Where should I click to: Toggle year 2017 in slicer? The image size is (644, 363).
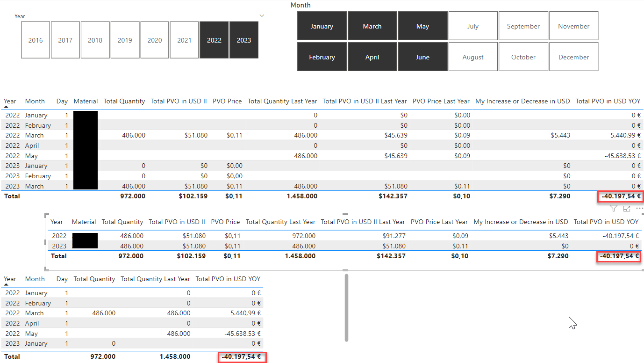pyautogui.click(x=65, y=40)
